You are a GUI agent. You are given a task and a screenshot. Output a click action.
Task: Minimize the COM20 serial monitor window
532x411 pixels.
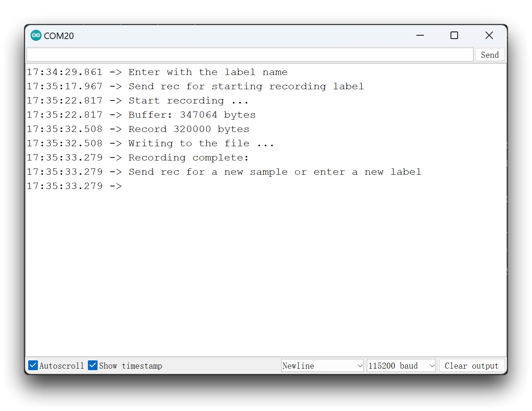click(x=420, y=35)
